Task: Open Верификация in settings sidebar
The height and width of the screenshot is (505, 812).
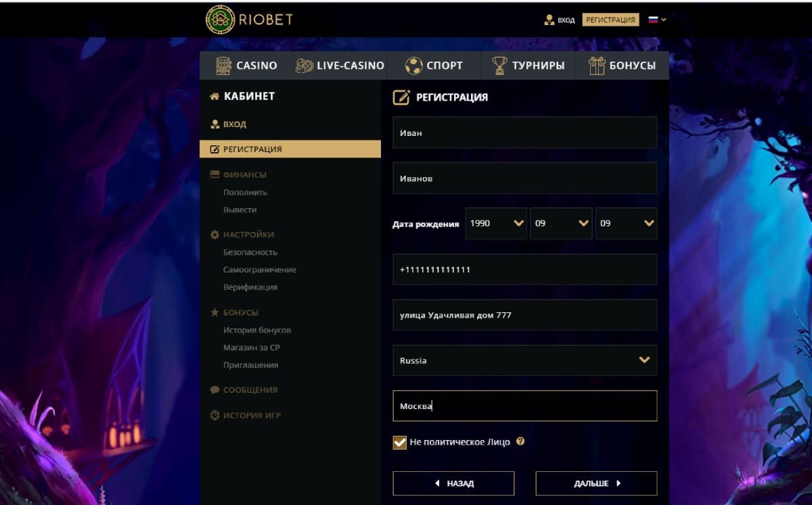Action: 250,287
